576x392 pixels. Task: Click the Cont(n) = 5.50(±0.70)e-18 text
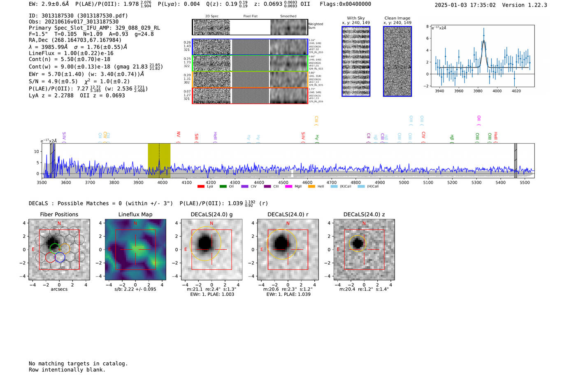tap(70, 60)
